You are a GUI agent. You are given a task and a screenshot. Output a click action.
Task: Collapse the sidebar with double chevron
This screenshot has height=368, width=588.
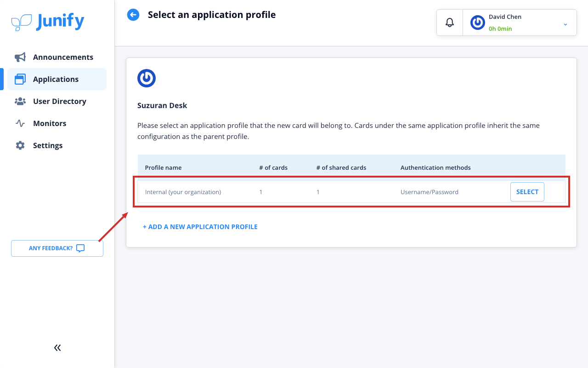(57, 348)
